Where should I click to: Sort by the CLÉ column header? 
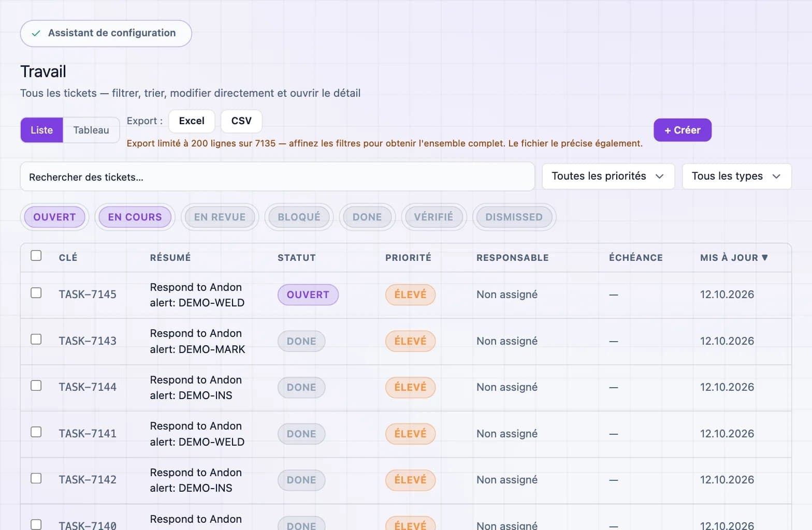[68, 258]
